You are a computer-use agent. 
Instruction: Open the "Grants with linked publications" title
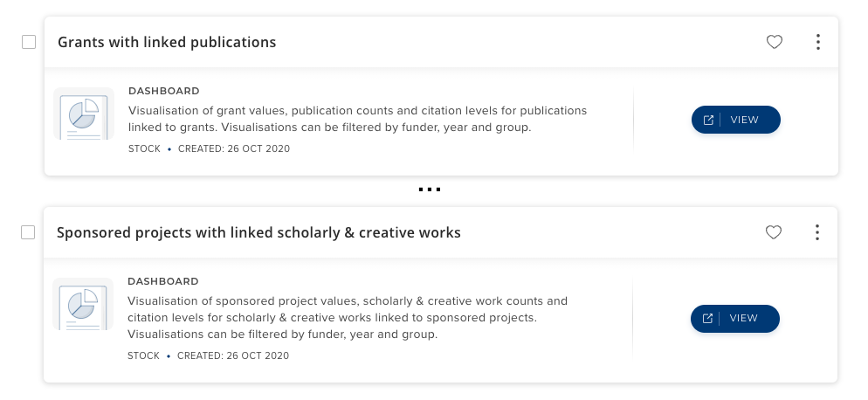(167, 42)
